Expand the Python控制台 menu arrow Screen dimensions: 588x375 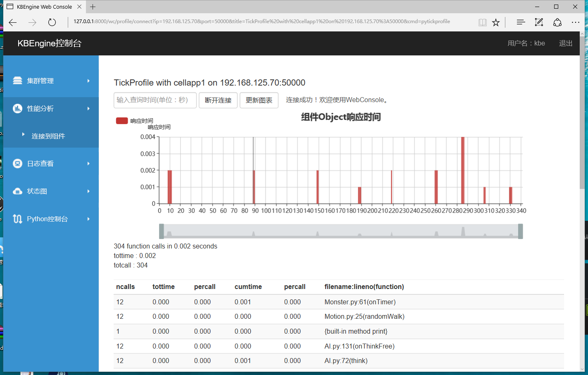tap(88, 219)
